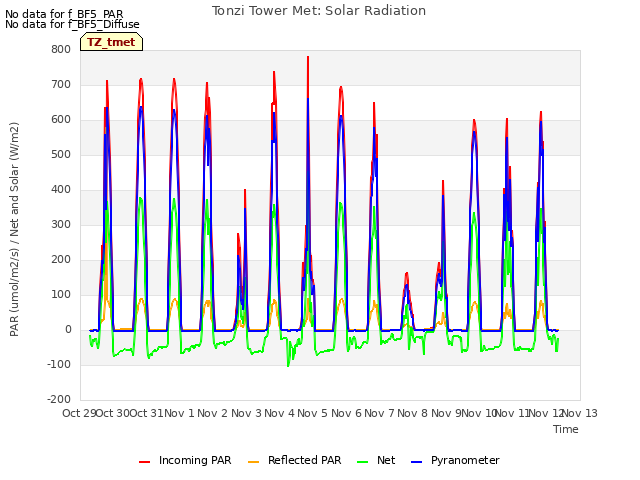Click the Oct 31 x-axis date label
Image resolution: width=640 pixels, height=480 pixels.
point(147,413)
